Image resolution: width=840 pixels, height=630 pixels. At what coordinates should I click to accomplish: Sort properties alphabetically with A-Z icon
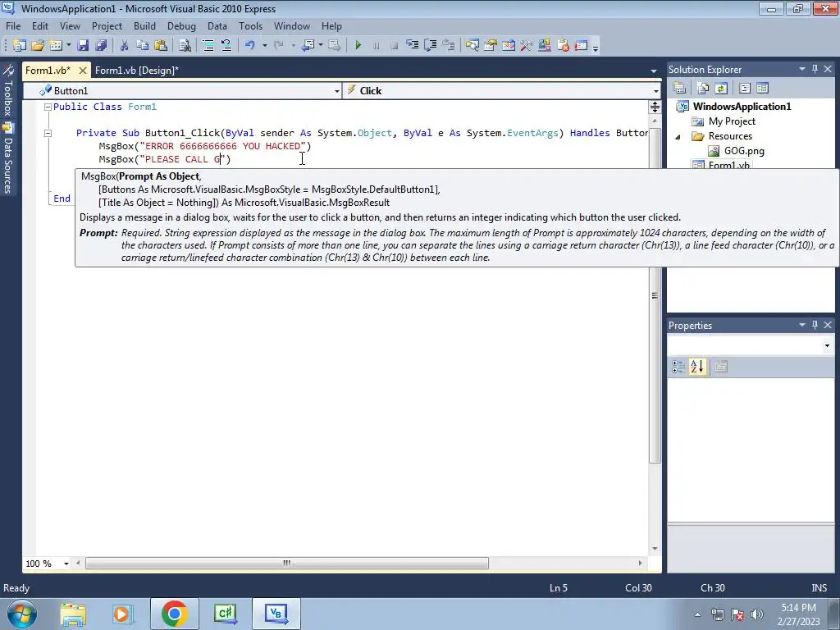(x=697, y=367)
